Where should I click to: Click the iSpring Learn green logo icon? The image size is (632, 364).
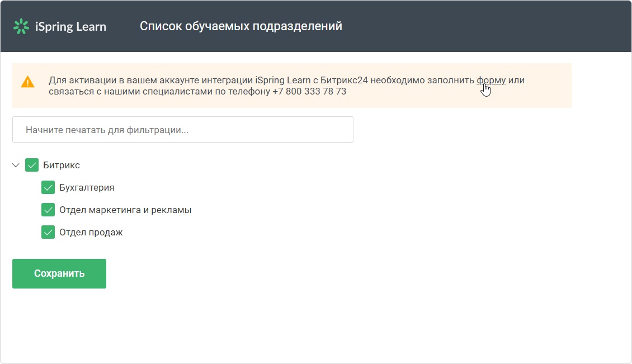point(21,27)
